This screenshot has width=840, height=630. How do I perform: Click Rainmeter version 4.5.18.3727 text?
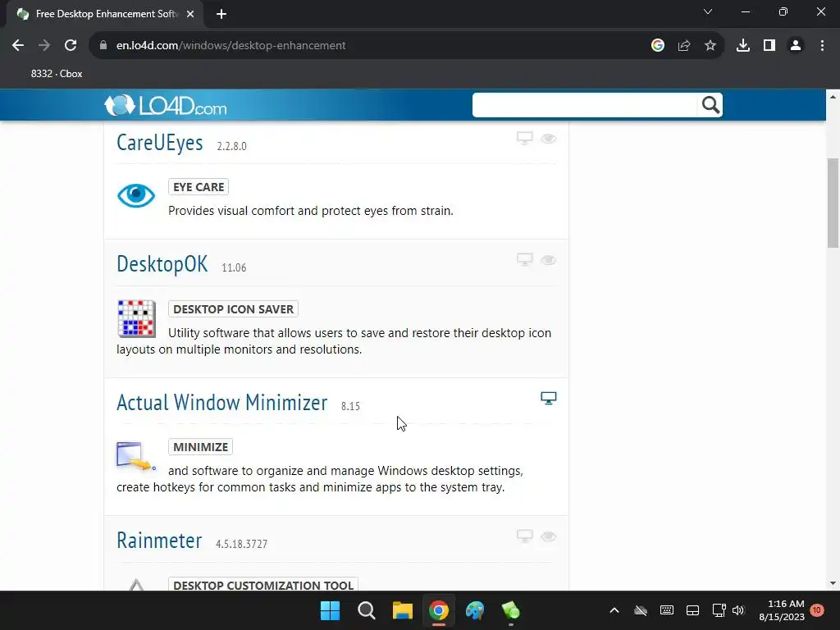click(x=242, y=544)
